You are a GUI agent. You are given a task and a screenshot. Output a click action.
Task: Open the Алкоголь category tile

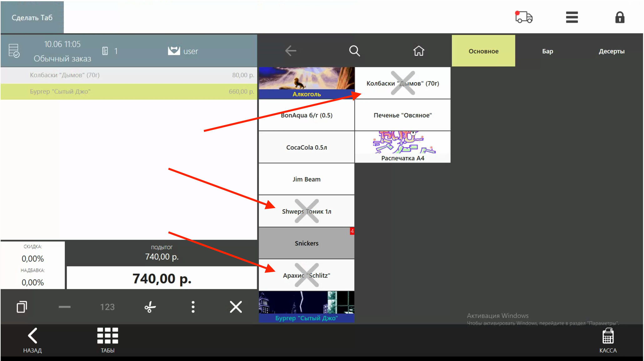coord(306,83)
